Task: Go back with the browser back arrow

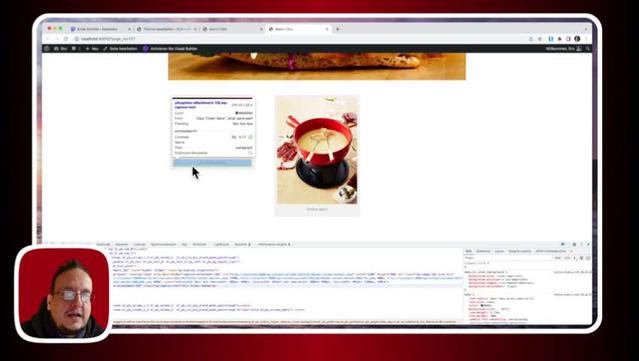Action: 48,39
